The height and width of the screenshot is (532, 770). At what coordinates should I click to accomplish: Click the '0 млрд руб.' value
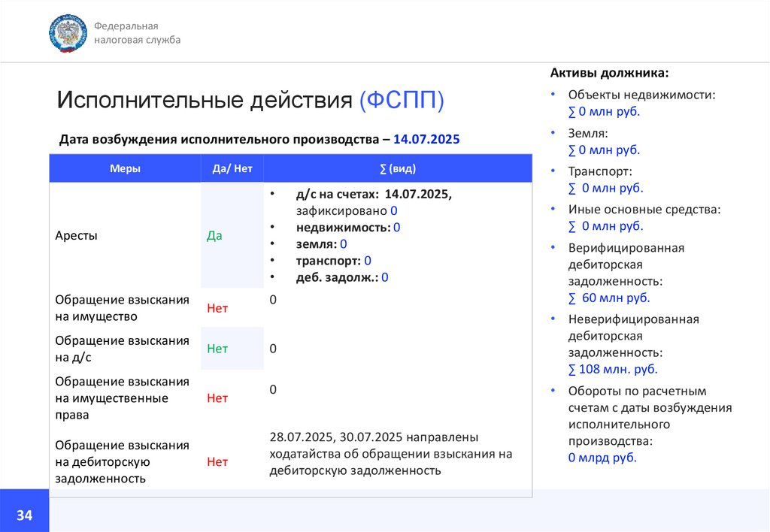(602, 458)
